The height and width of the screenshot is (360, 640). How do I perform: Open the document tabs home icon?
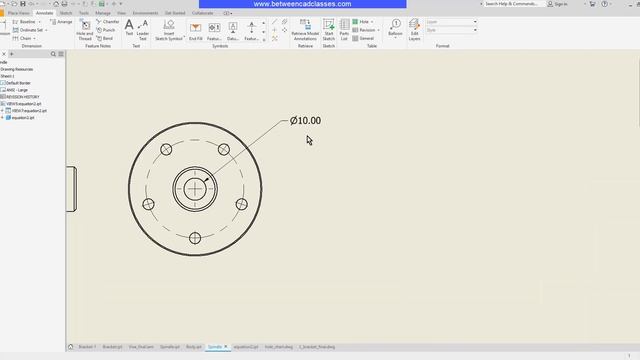71,347
